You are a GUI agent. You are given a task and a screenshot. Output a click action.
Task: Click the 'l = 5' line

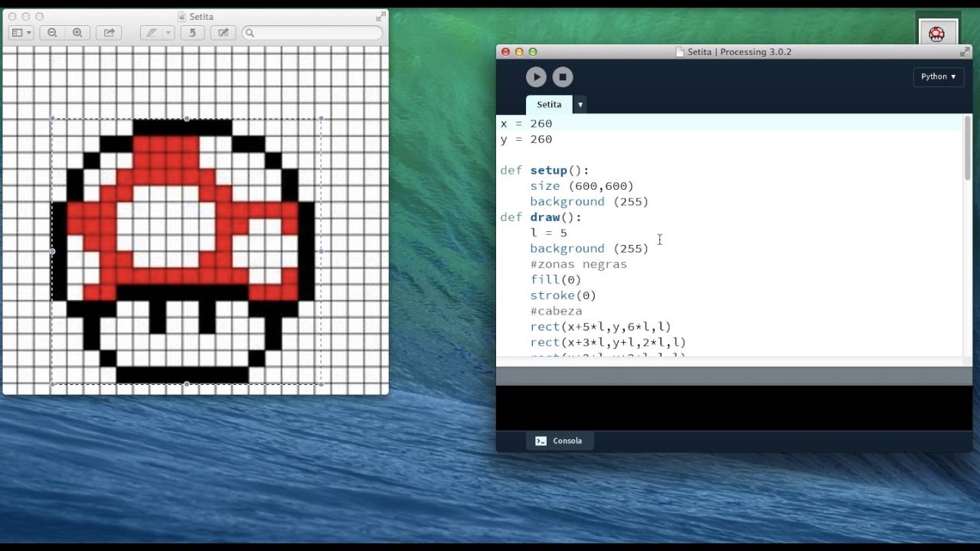point(549,233)
